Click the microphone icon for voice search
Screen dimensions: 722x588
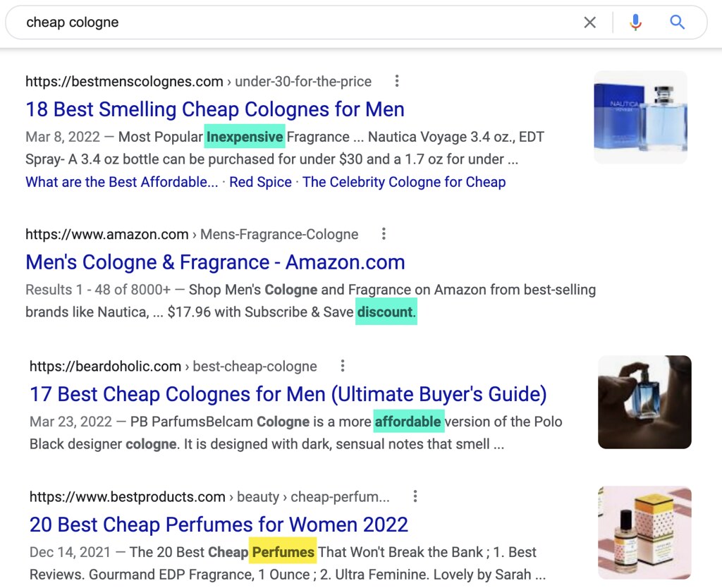coord(635,22)
